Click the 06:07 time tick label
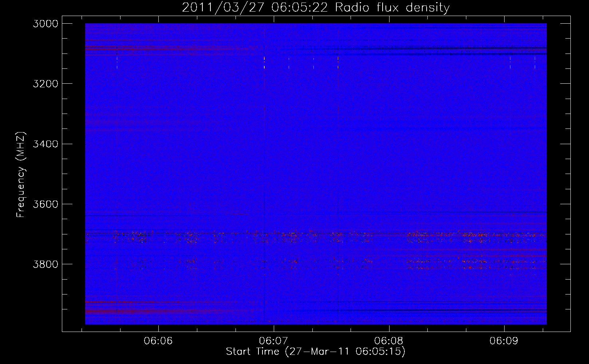Screen dimensions: 589x364 [273, 341]
